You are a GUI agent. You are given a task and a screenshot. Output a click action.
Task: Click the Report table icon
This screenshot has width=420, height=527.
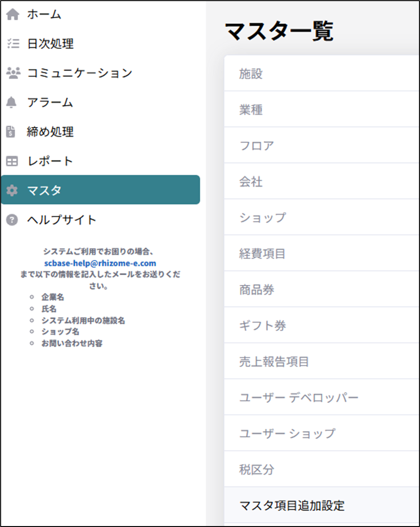(12, 161)
